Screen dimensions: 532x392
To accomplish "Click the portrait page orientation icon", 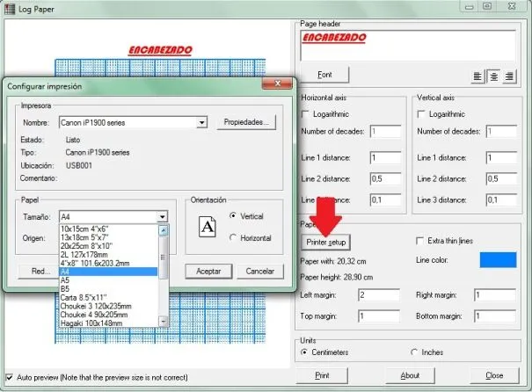I will point(208,226).
